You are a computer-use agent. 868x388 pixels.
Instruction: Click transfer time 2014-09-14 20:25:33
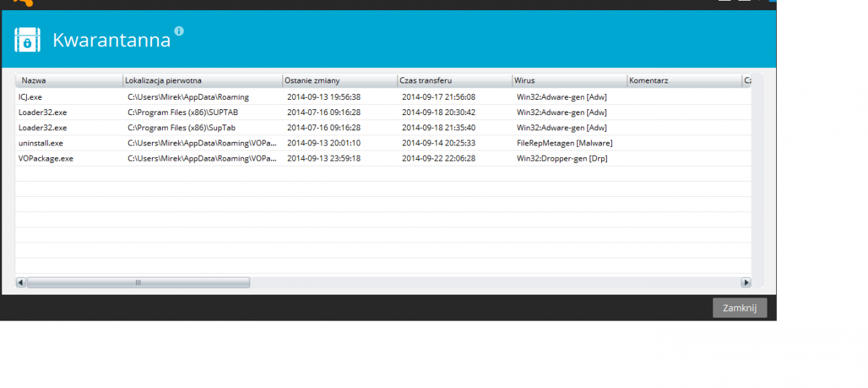438,143
